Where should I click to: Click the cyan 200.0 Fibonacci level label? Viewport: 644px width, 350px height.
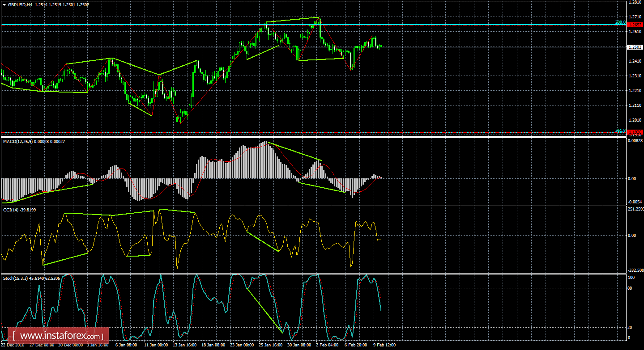coord(620,22)
